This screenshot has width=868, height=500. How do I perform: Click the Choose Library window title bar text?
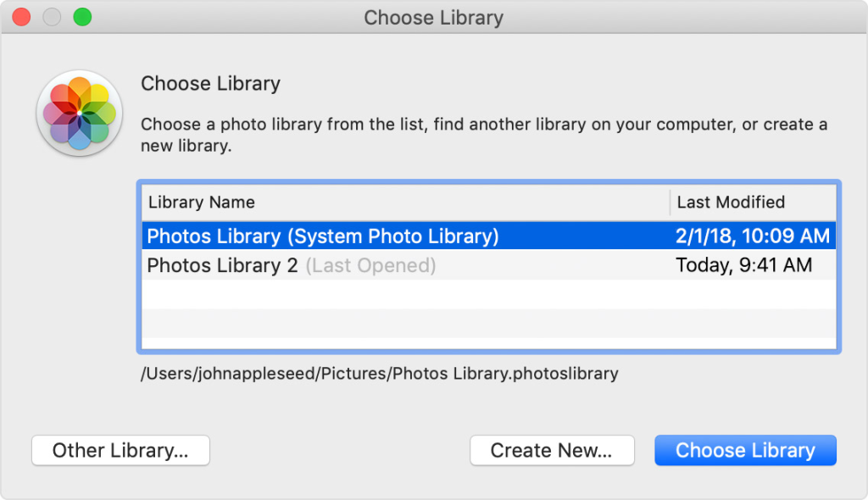click(x=433, y=17)
